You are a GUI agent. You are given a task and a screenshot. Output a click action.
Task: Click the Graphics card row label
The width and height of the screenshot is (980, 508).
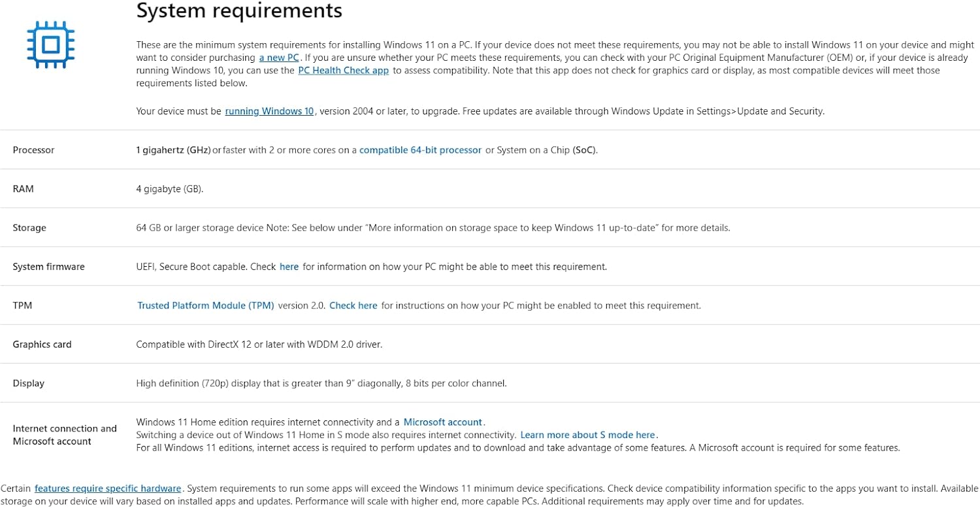pos(42,345)
